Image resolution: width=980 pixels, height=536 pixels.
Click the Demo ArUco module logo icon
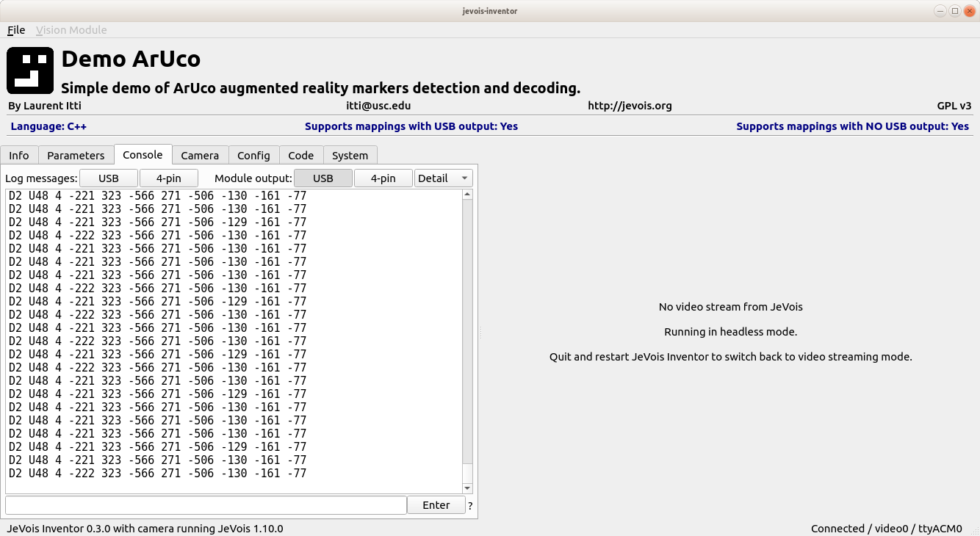[x=30, y=70]
